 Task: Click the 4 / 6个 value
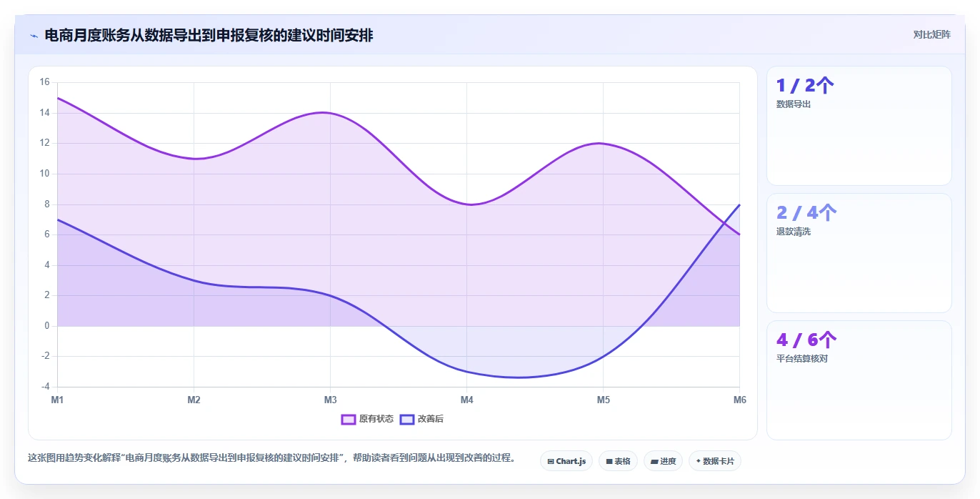click(806, 340)
